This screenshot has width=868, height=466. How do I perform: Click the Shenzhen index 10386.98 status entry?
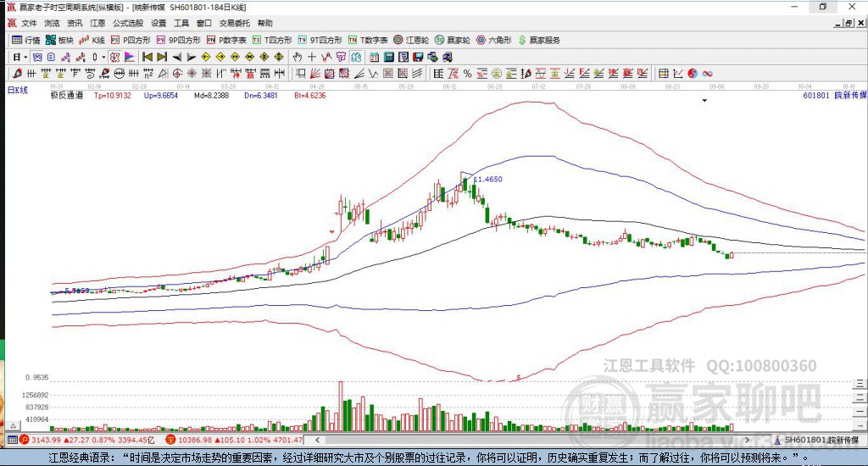[x=234, y=440]
